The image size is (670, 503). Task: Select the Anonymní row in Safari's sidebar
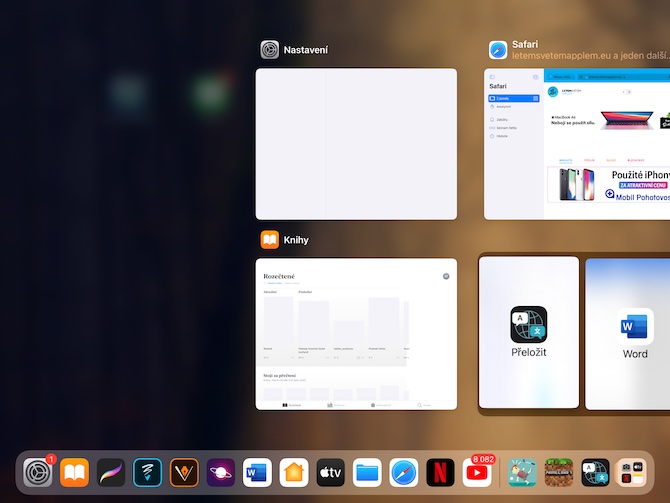coord(514,106)
